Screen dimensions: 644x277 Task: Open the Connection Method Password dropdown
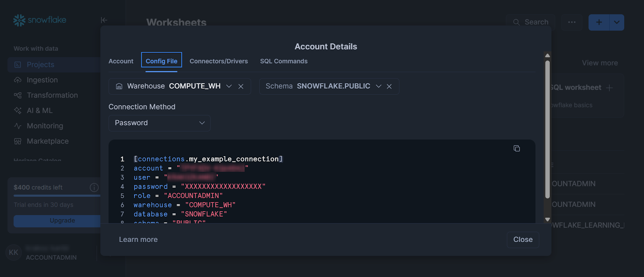(159, 123)
